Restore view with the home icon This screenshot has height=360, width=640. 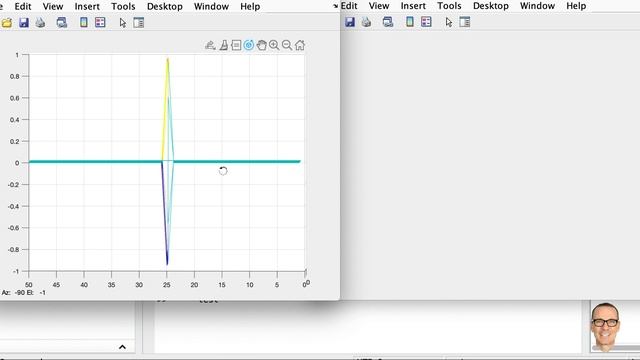click(x=300, y=45)
